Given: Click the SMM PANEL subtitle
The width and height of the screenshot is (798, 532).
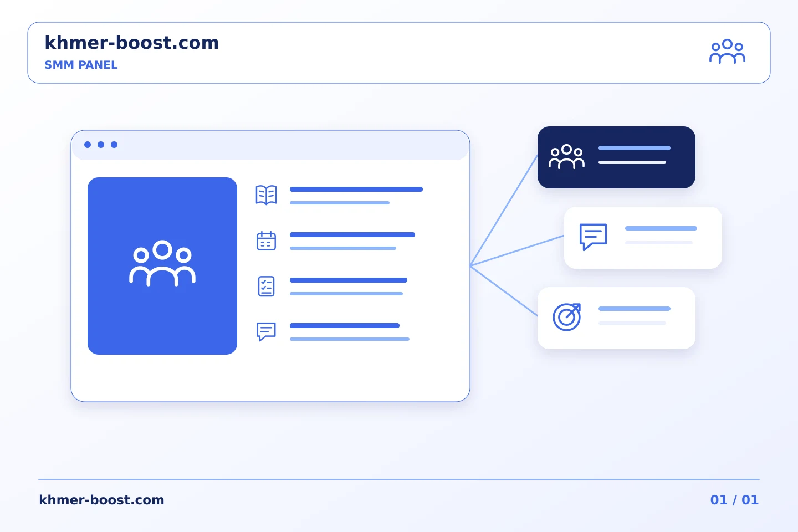Looking at the screenshot, I should [x=81, y=65].
